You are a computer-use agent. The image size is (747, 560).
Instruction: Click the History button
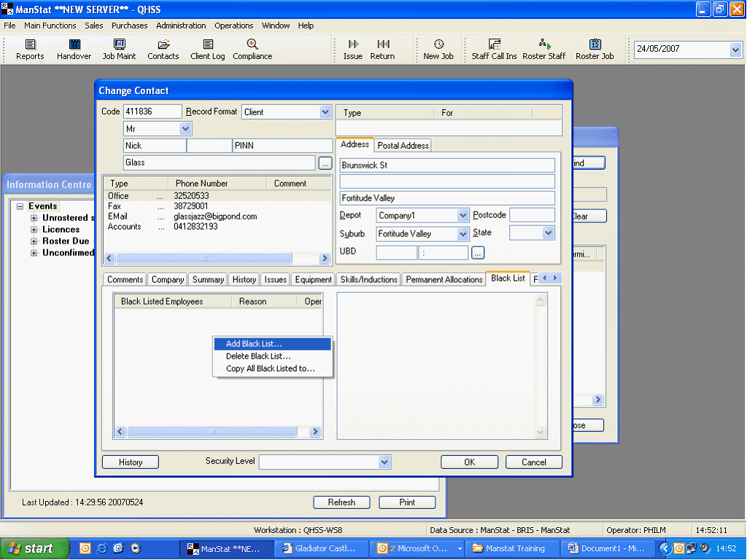tap(131, 462)
